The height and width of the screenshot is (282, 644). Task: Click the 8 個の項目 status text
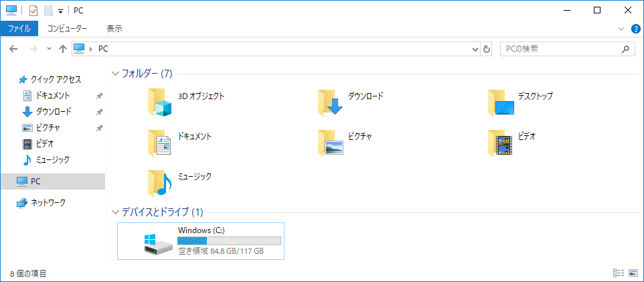coord(28,273)
